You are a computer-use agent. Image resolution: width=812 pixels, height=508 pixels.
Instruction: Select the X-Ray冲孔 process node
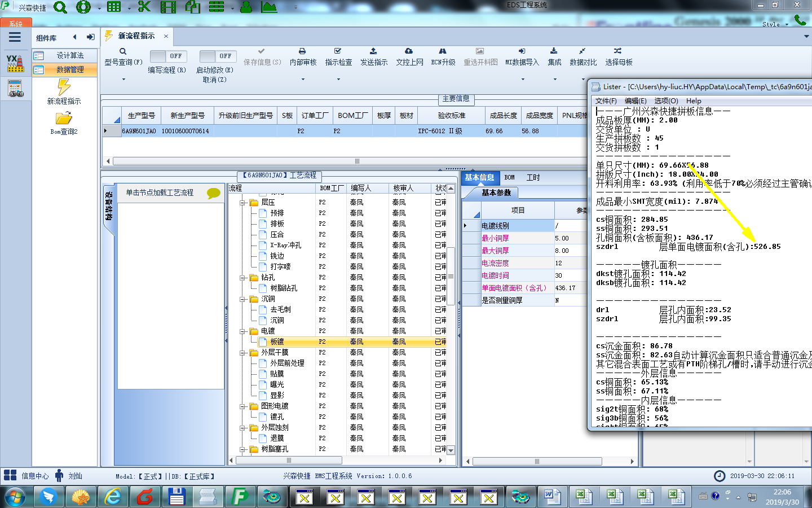tap(285, 245)
